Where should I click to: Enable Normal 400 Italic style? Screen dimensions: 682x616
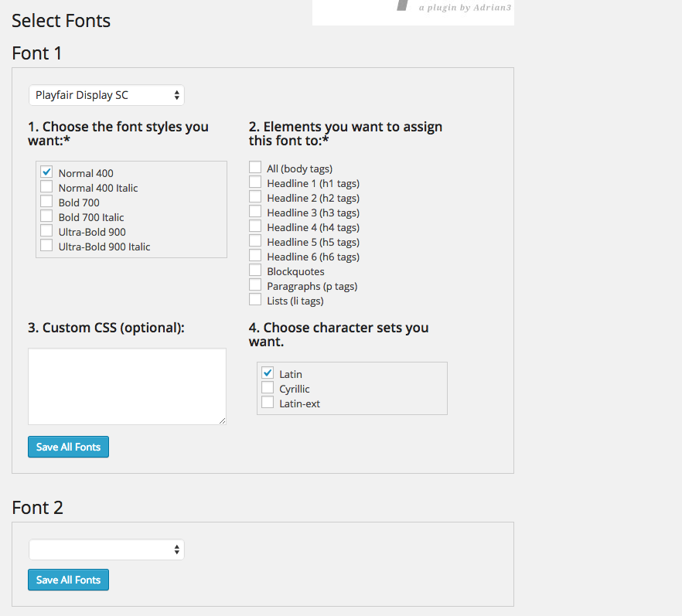tap(46, 186)
